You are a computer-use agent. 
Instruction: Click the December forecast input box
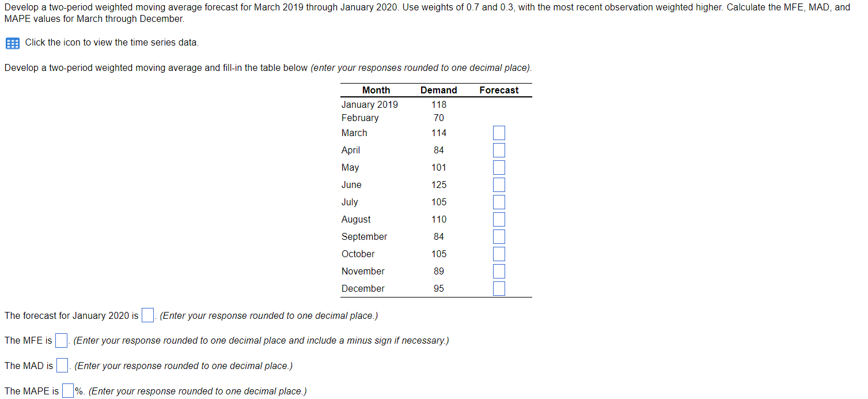[498, 288]
